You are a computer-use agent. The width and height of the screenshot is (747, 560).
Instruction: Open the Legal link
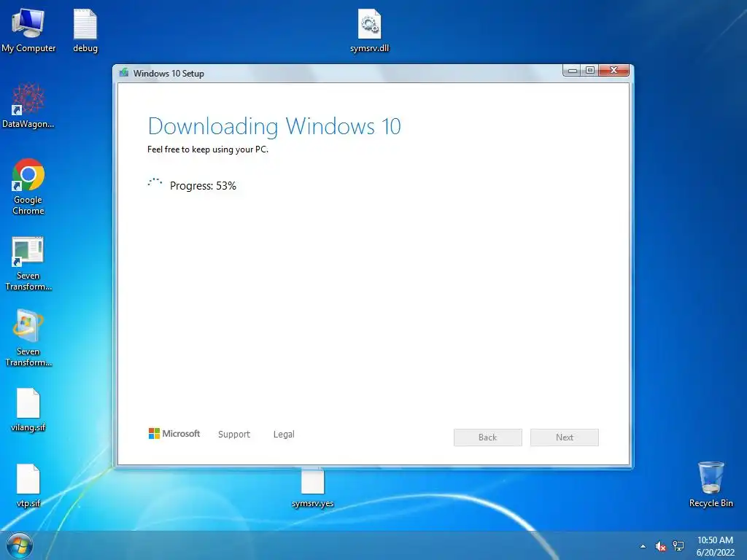pyautogui.click(x=284, y=435)
